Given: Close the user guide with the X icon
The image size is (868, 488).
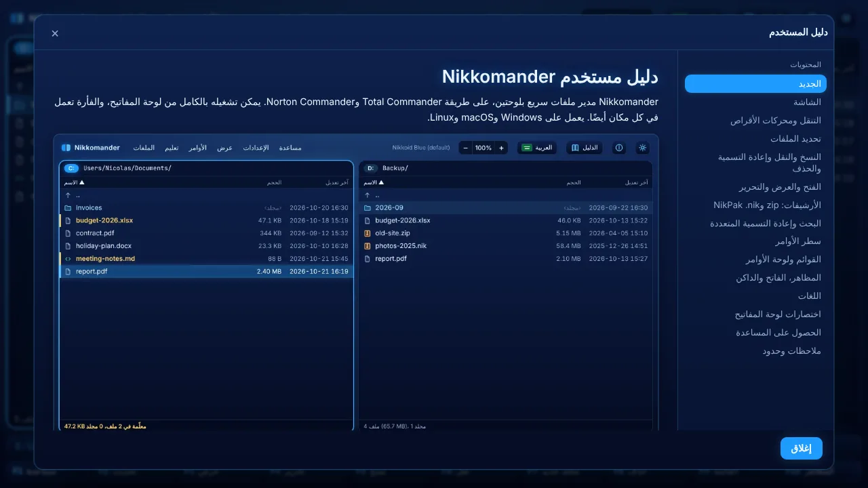Looking at the screenshot, I should (55, 33).
